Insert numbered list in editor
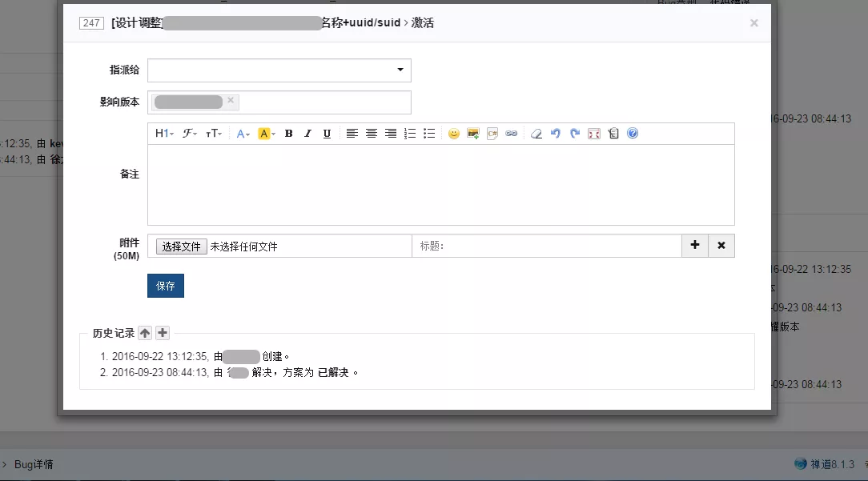 click(410, 134)
